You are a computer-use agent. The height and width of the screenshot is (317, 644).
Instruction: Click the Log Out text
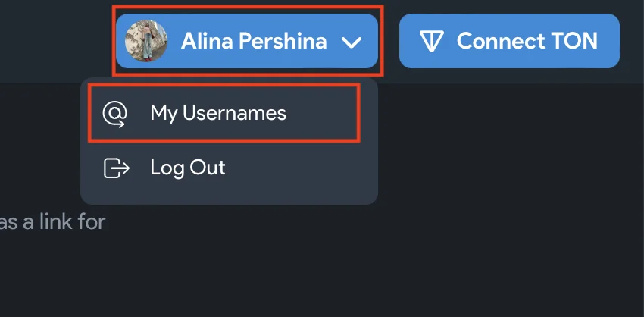[x=188, y=168]
